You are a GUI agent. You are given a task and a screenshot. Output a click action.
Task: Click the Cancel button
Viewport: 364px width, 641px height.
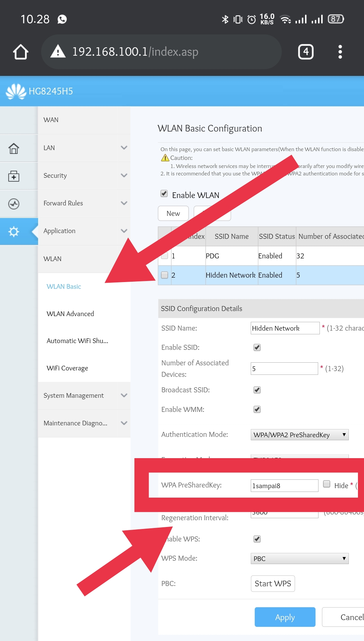pos(343,617)
